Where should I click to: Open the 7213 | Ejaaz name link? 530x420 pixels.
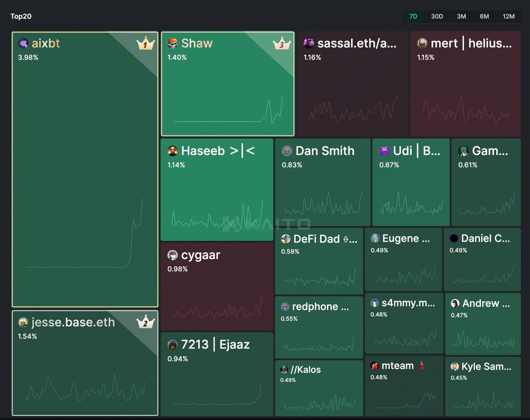point(215,344)
